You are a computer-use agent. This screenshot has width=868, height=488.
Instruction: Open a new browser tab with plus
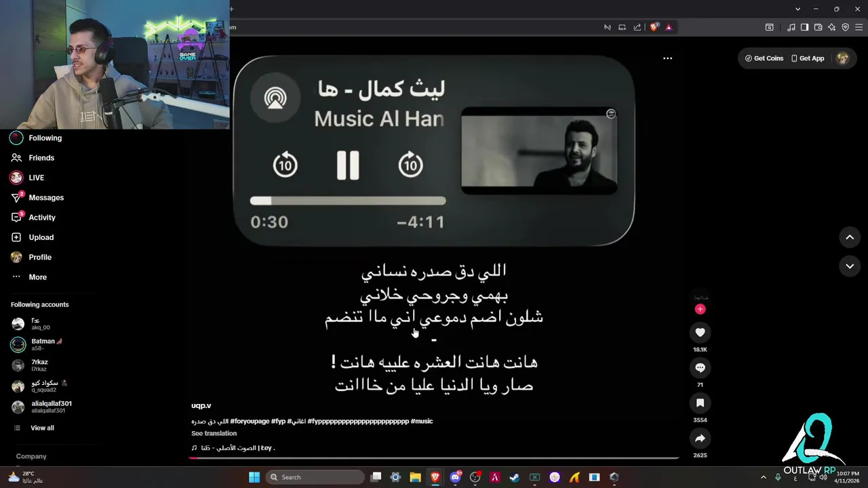(x=231, y=9)
